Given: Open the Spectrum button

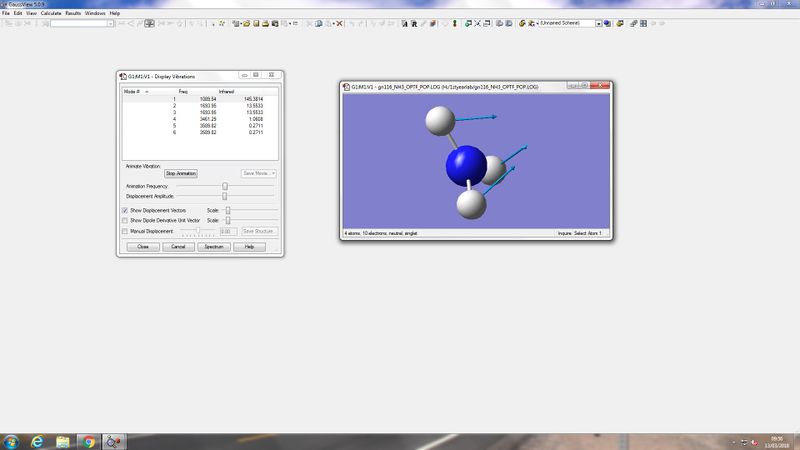Looking at the screenshot, I should (214, 246).
